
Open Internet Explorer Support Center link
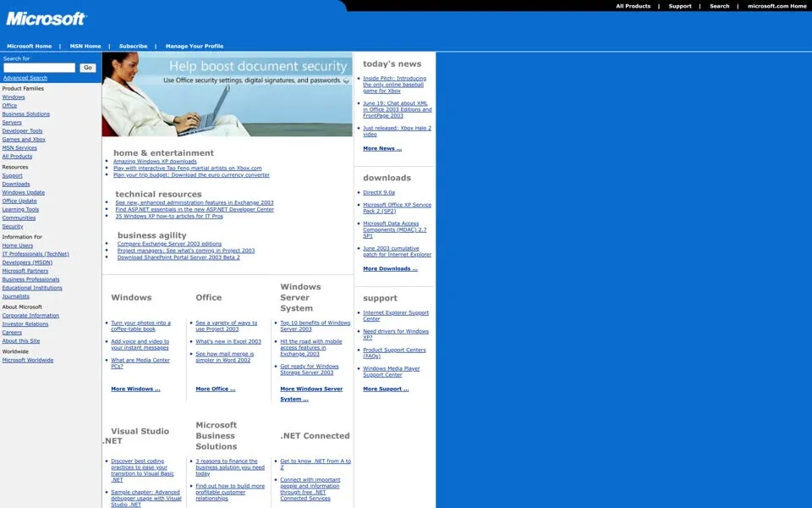pos(396,316)
